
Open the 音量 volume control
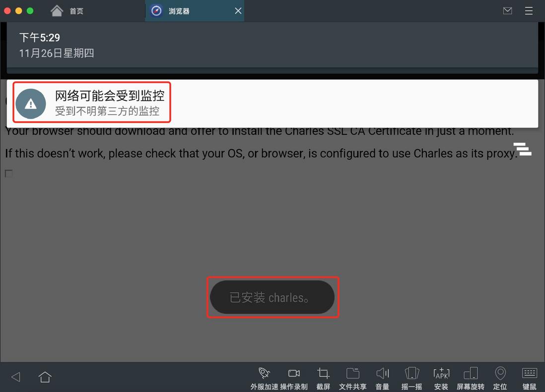pyautogui.click(x=382, y=379)
